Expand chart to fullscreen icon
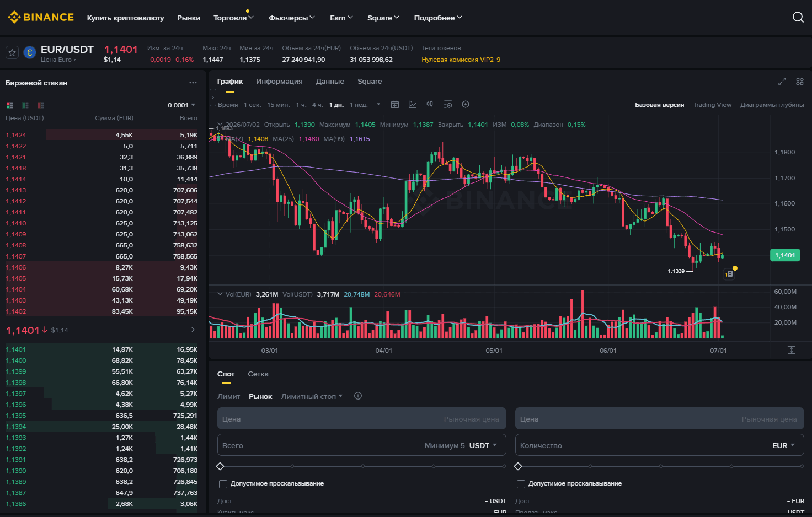812x517 pixels. click(x=782, y=82)
